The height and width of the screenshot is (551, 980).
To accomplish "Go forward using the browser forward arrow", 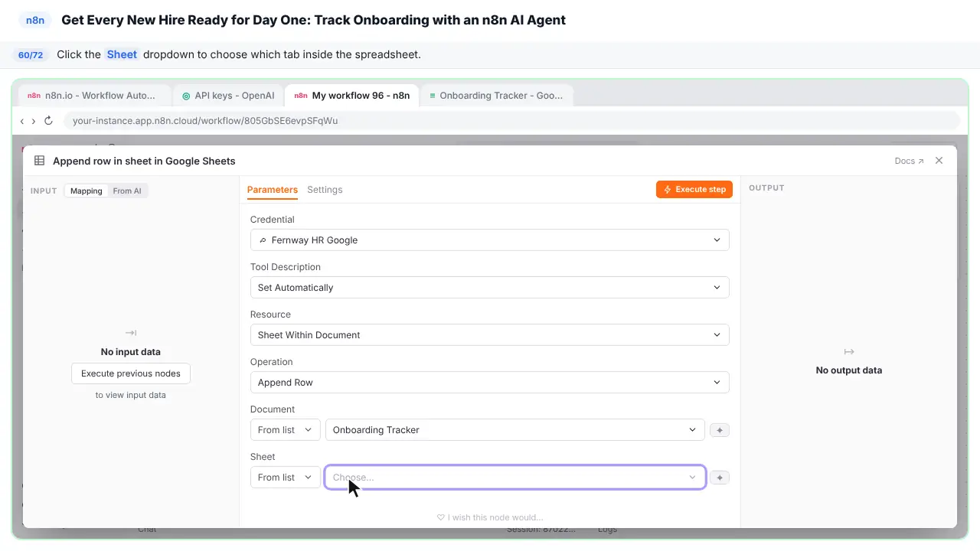I will [x=34, y=121].
